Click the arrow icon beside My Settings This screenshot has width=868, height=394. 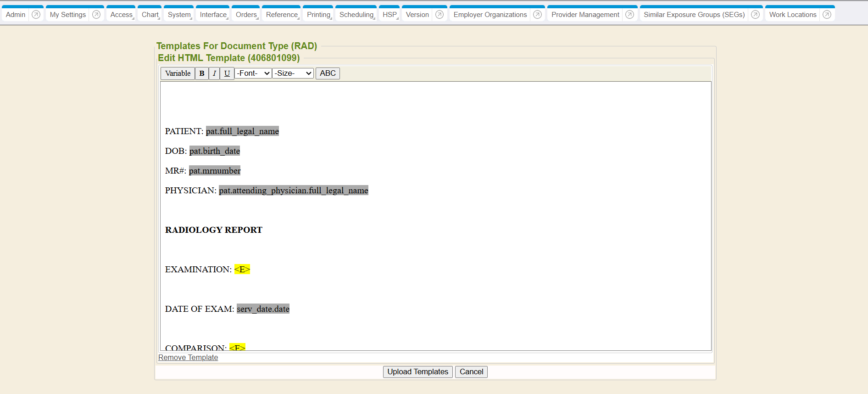coord(96,15)
